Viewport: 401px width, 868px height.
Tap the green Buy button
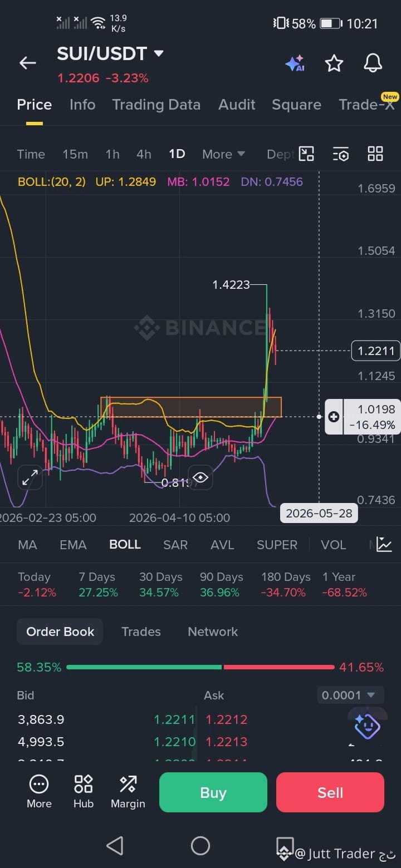213,792
